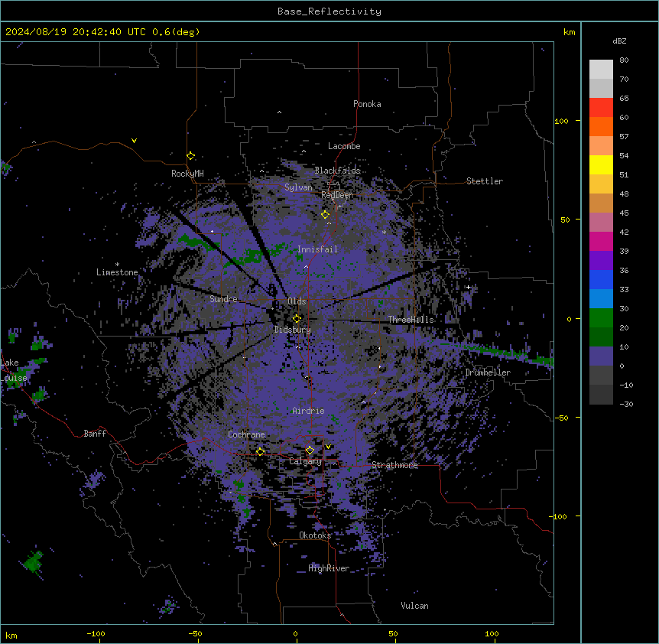
Task: Click the Blackfalds label on map
Action: click(337, 171)
